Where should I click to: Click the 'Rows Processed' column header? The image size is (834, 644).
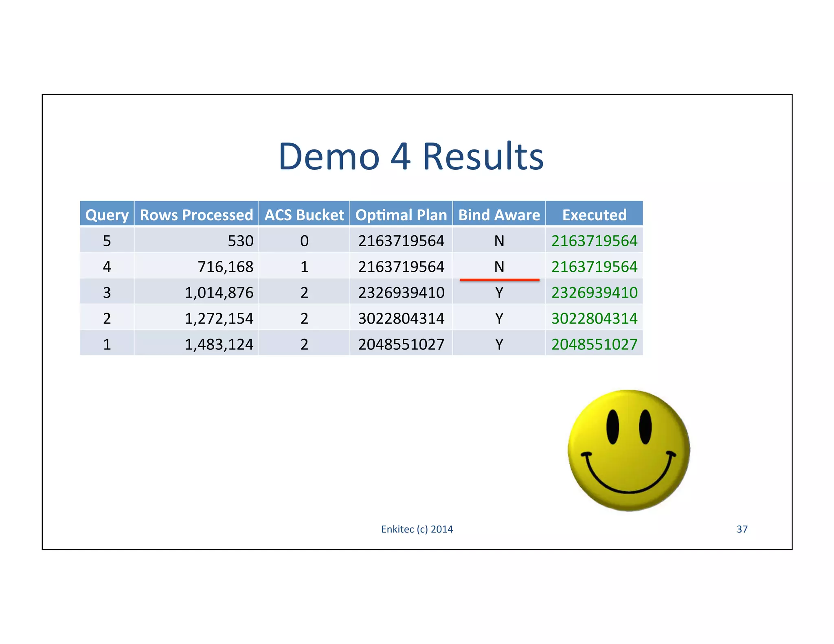click(x=196, y=214)
